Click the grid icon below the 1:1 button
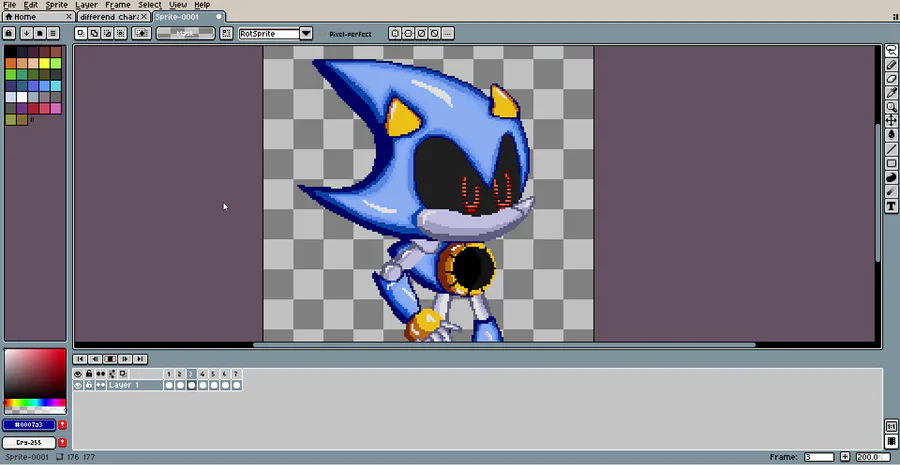This screenshot has width=900, height=465. 891,441
